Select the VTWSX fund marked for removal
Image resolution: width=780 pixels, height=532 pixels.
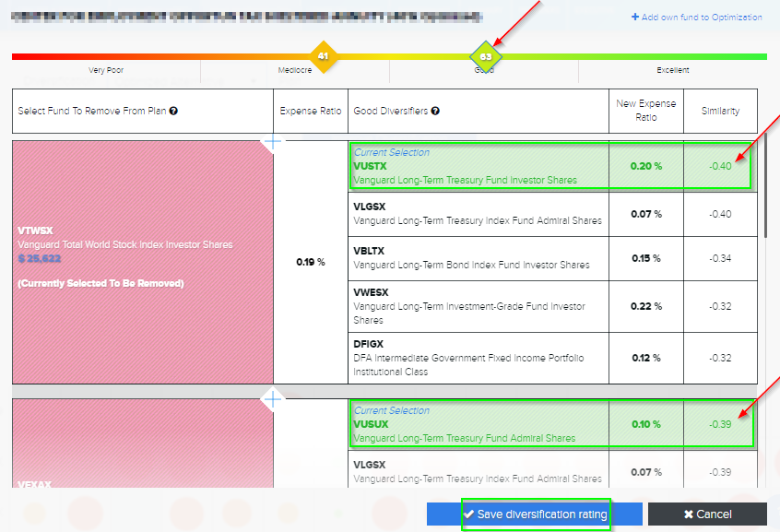tap(143, 262)
